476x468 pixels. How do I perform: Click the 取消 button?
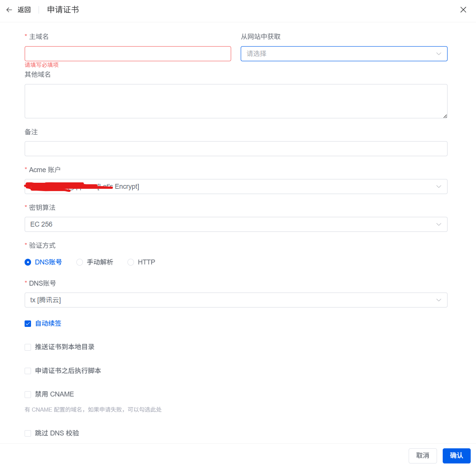point(422,456)
